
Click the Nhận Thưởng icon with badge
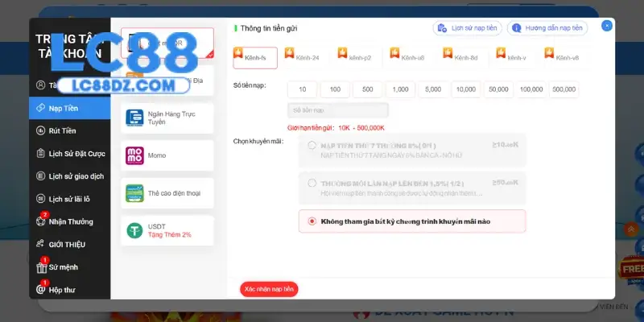click(40, 221)
